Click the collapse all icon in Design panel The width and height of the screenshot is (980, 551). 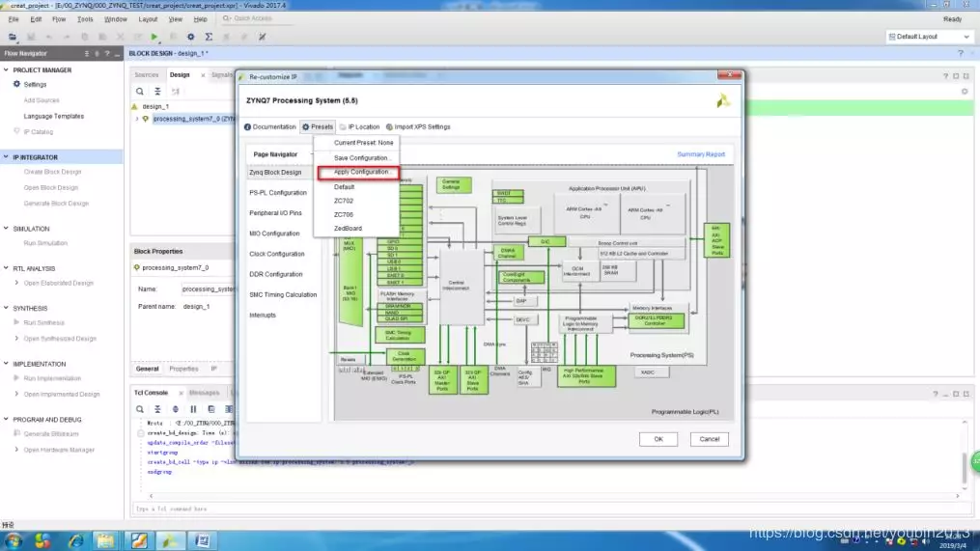pos(157,92)
